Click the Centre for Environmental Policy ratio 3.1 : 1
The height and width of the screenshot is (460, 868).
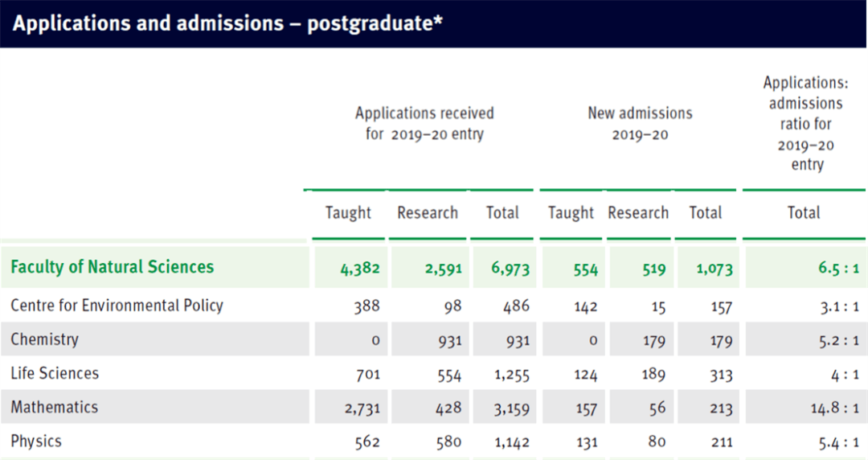[838, 307]
